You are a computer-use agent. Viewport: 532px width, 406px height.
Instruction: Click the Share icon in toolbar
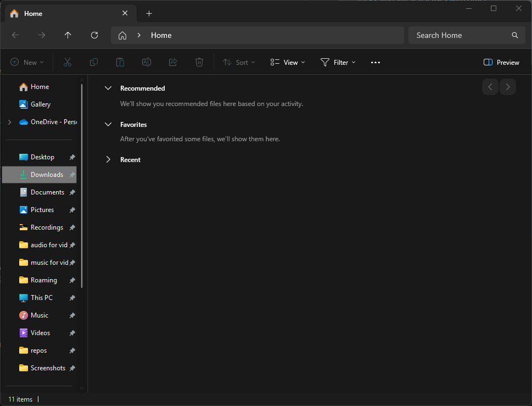click(173, 63)
